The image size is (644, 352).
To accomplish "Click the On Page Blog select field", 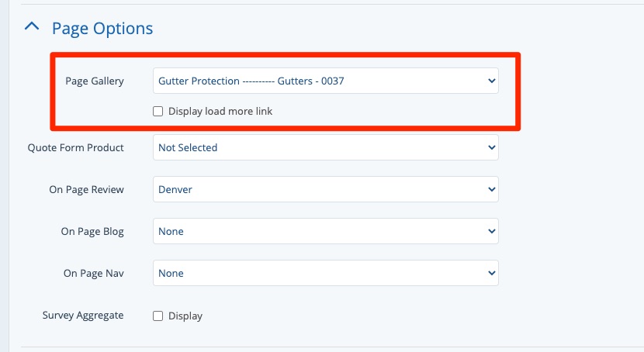I will (x=325, y=231).
